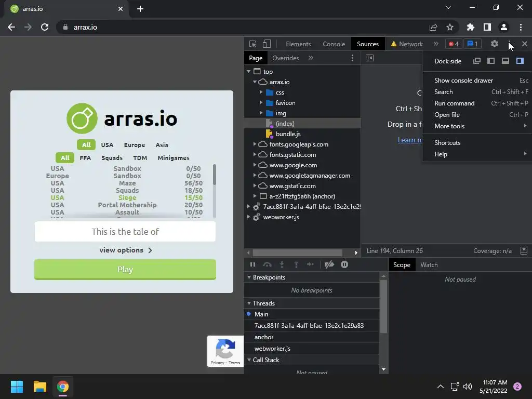This screenshot has height=399, width=532.
Task: Bookmark this page star icon
Action: (x=450, y=27)
